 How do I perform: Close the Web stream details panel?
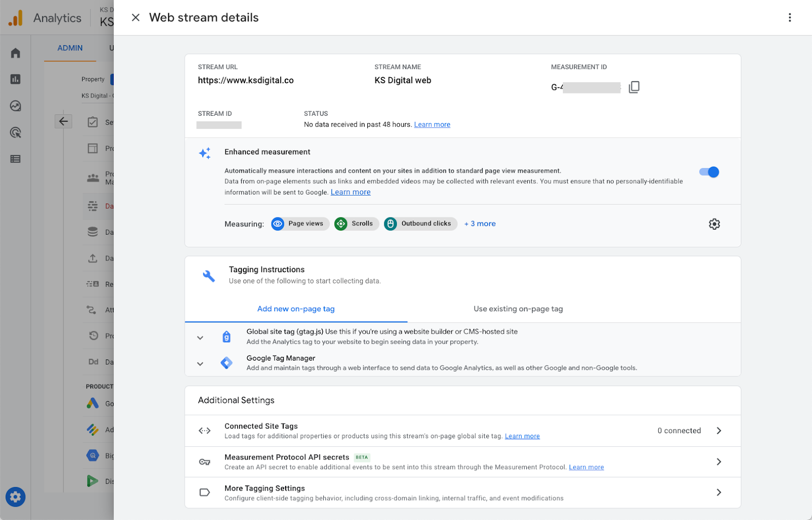click(x=136, y=18)
